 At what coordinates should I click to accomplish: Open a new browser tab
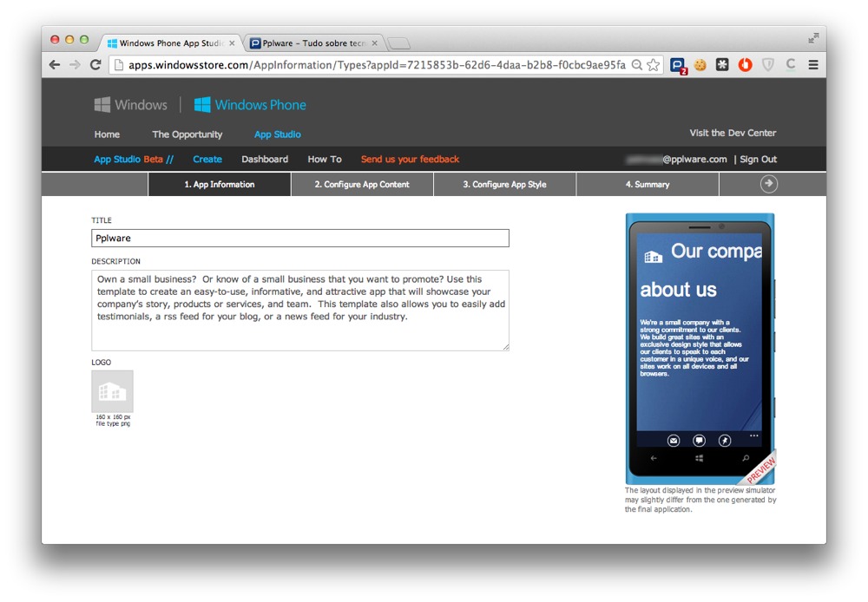coord(398,43)
